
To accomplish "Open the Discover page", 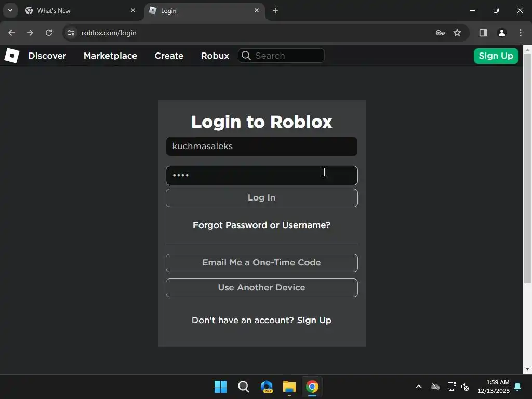I will [47, 56].
